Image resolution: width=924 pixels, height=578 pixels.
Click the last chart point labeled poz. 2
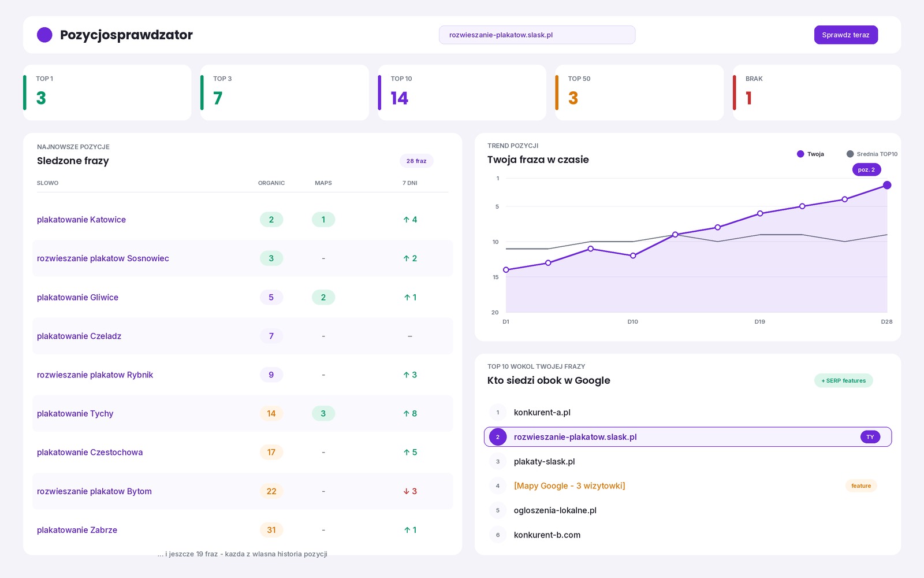[887, 185]
